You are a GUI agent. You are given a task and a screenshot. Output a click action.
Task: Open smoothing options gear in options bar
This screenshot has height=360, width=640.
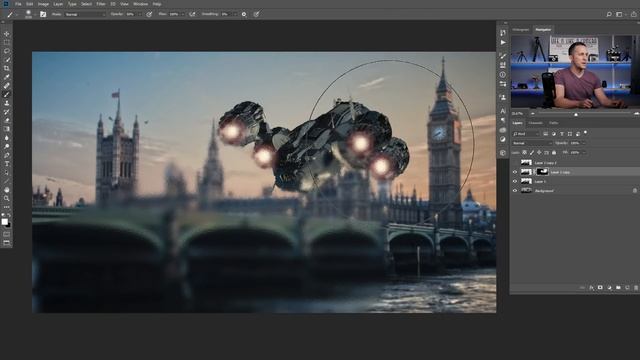[x=244, y=14]
